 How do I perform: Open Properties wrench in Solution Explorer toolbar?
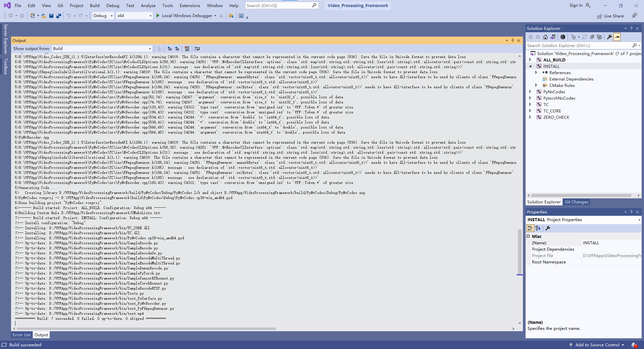(x=609, y=37)
